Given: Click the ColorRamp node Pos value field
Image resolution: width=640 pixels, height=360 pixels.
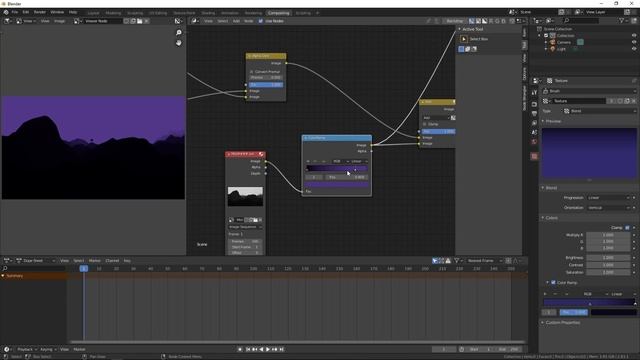Looking at the screenshot, I should 346,177.
